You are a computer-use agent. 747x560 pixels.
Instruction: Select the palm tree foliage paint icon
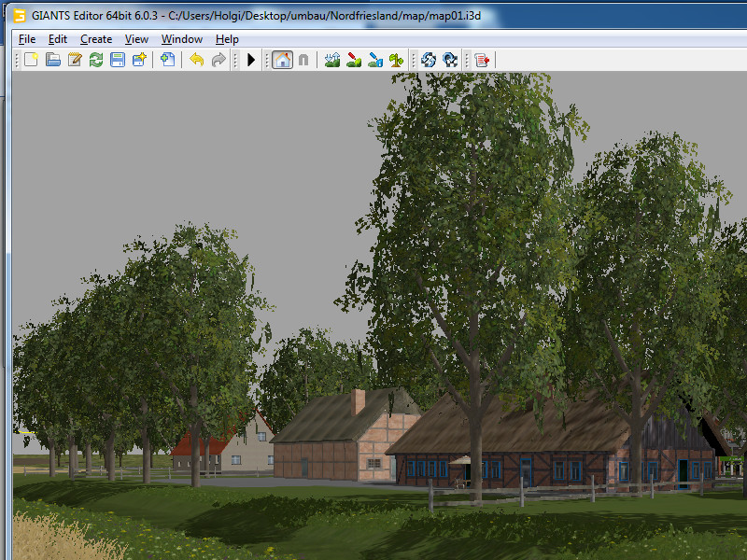pyautogui.click(x=397, y=60)
